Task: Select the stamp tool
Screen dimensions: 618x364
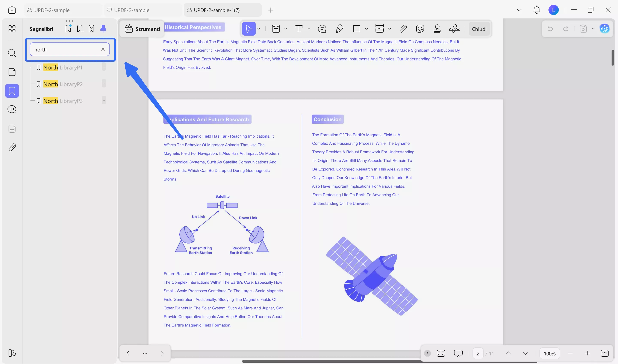Action: pos(438,29)
